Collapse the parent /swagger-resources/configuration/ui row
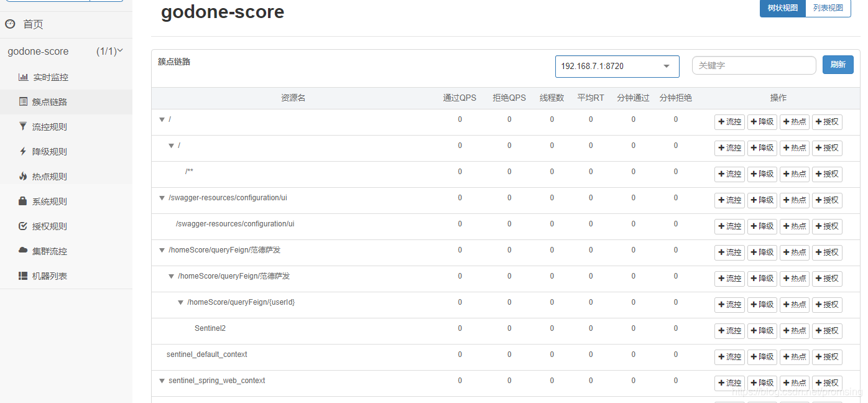Viewport: 868px width, 403px height. [162, 198]
